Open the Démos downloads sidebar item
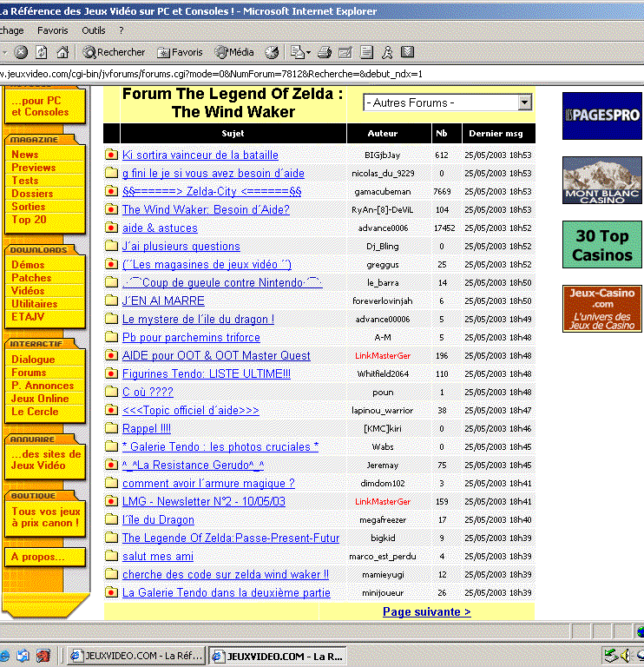This screenshot has width=644, height=667. tap(28, 265)
